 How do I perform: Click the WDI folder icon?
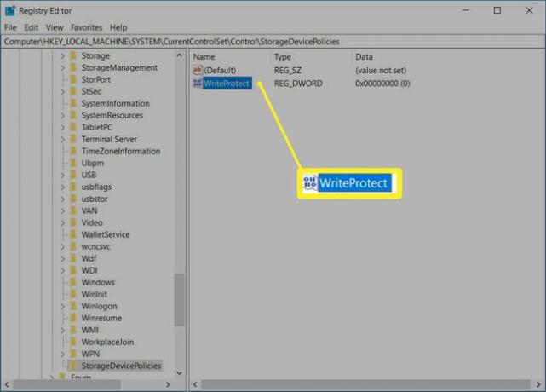click(73, 270)
